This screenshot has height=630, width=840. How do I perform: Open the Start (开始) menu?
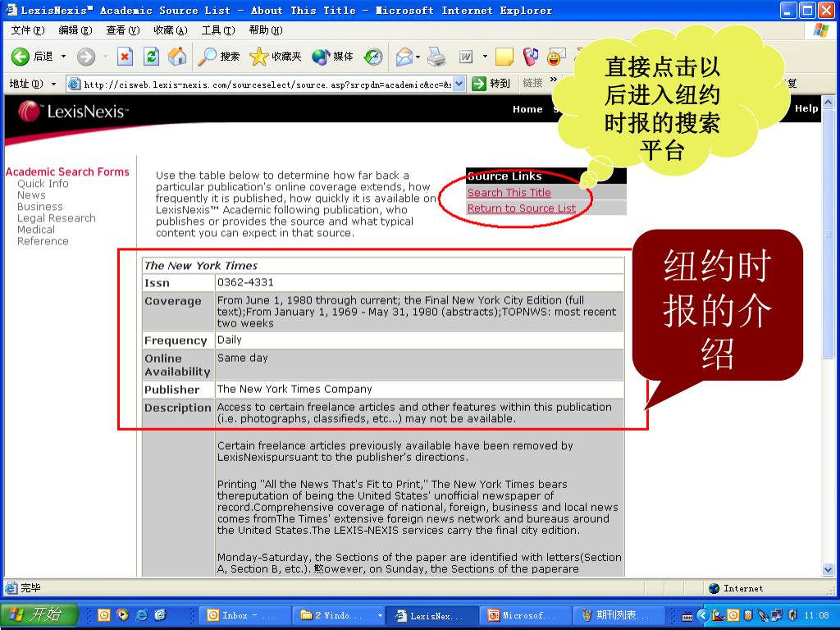(x=39, y=615)
